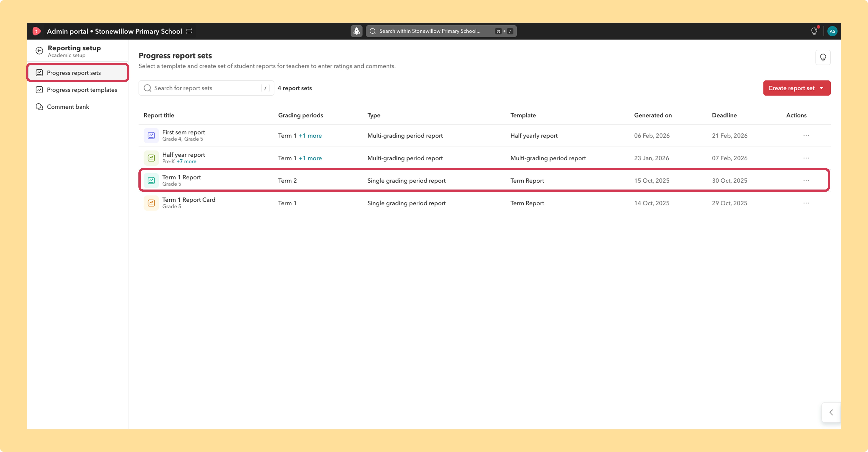Viewport: 868px width, 452px height.
Task: Click the Half year report green icon
Action: (x=151, y=158)
